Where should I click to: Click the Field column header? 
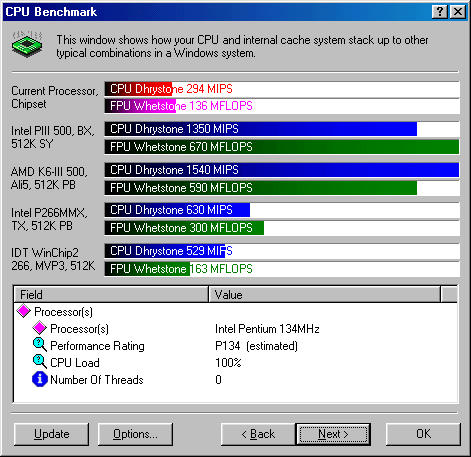111,295
